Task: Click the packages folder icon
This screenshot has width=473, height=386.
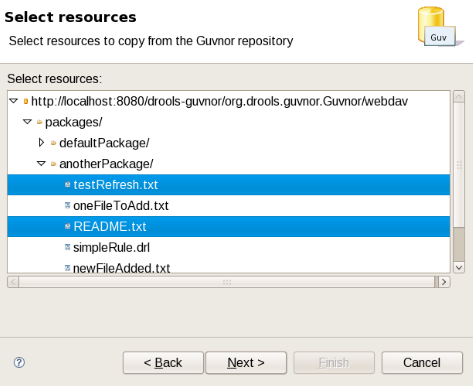Action: tap(39, 122)
